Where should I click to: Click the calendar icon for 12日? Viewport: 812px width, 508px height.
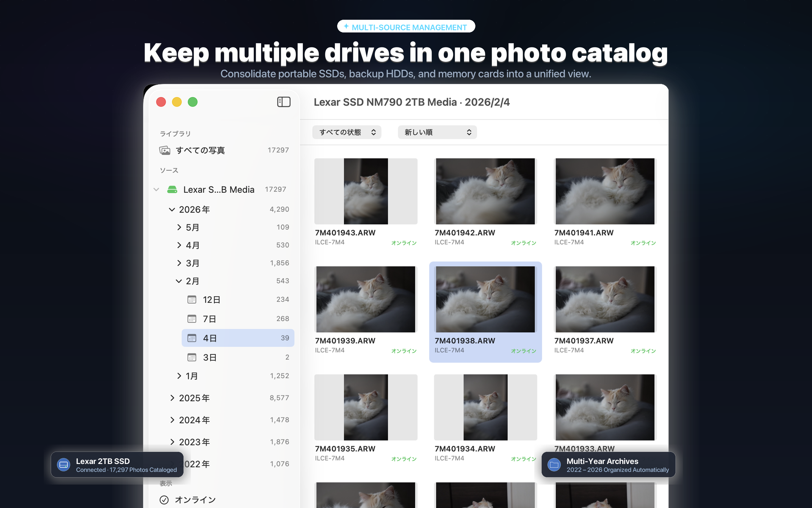point(192,299)
